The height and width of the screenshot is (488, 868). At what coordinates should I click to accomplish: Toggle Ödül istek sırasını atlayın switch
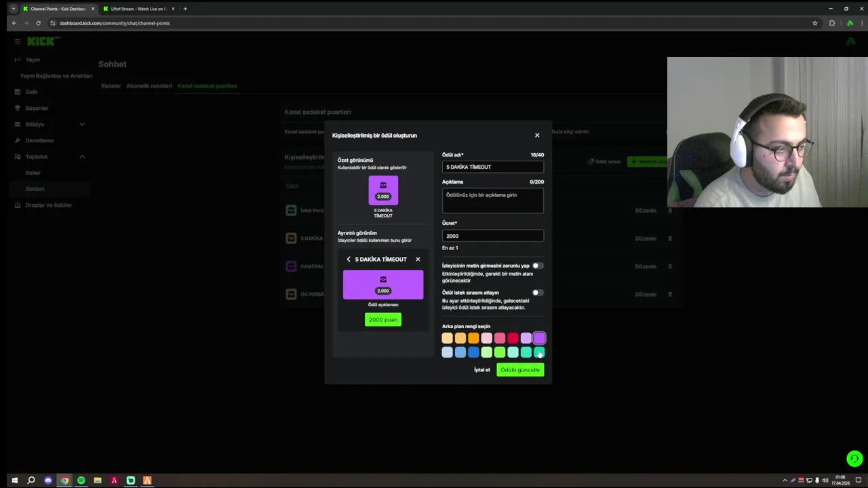tap(537, 293)
